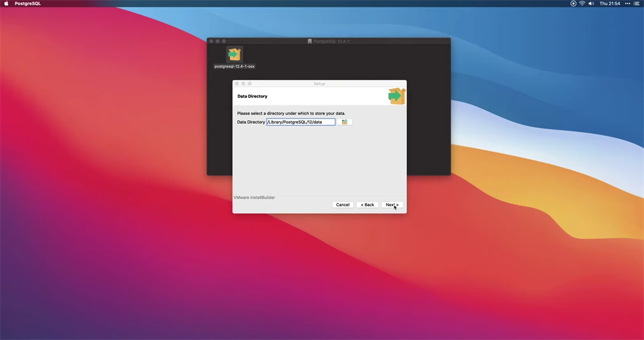
Task: Click the installer box logo in header
Action: coord(396,96)
